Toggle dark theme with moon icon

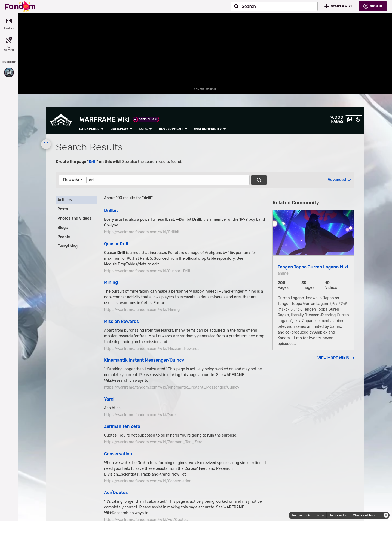[x=358, y=119]
